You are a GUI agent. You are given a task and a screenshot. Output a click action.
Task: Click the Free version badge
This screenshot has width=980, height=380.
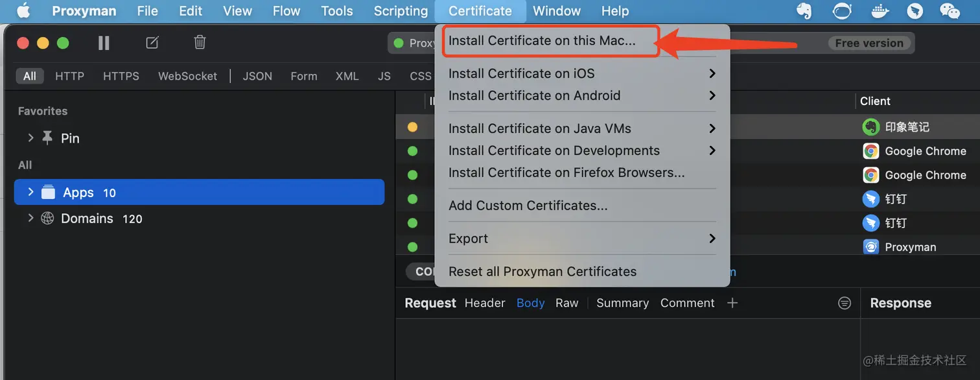[x=869, y=43]
